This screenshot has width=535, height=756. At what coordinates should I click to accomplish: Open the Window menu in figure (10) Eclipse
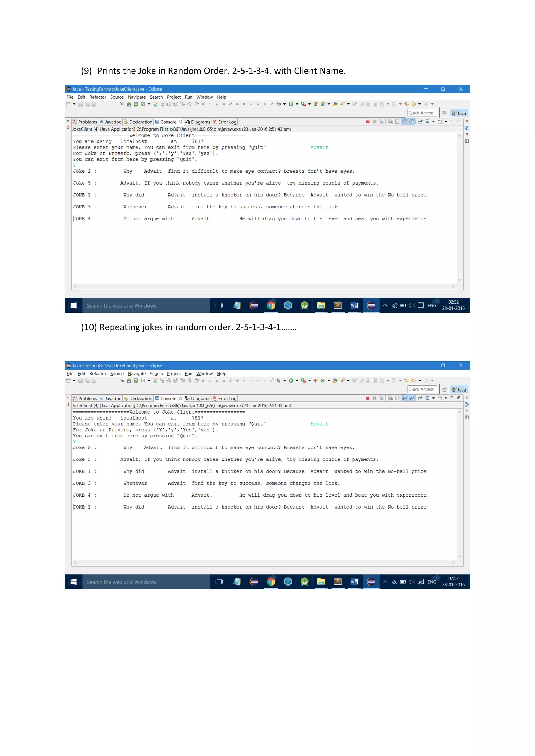coord(205,374)
